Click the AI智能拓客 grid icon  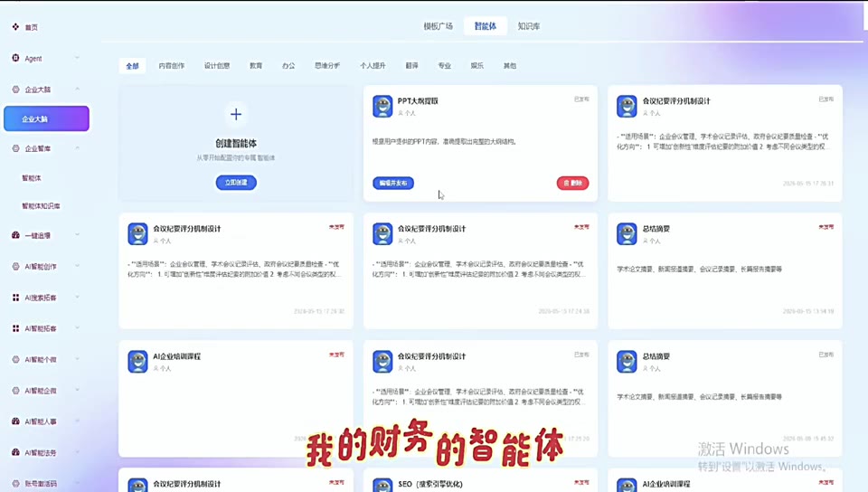pos(15,328)
